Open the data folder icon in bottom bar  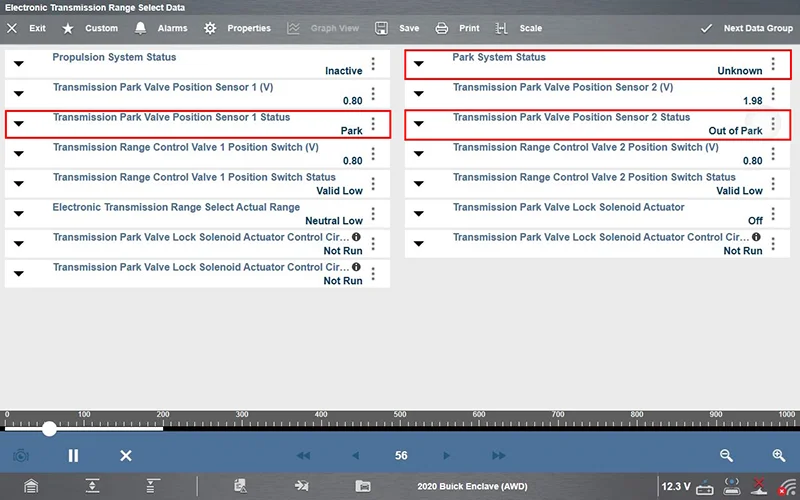[363, 486]
